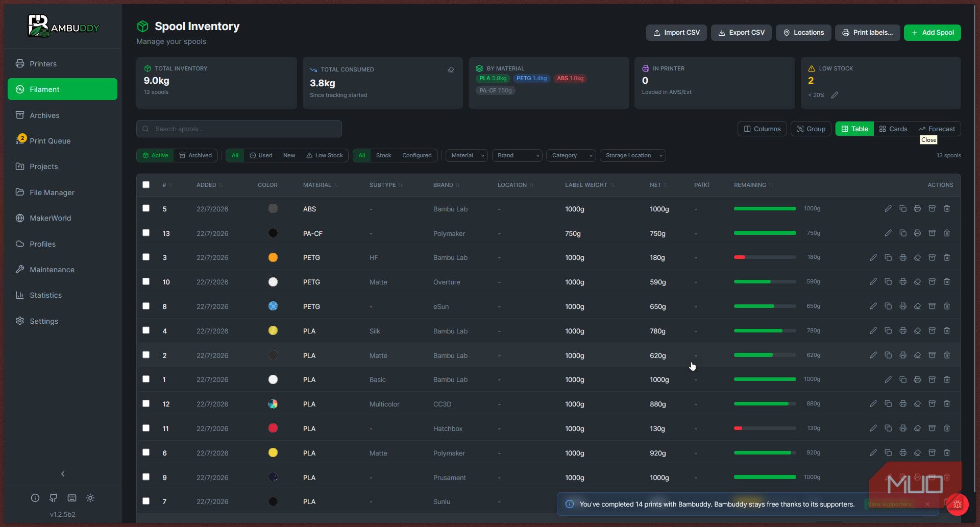Archive the eSun PETG spool

(932, 306)
